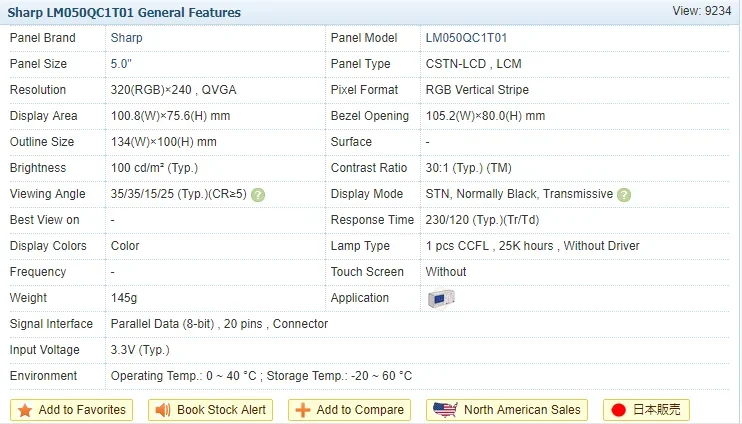Click the CSTN-LCD , LCM panel type value
The width and height of the screenshot is (742, 424).
click(473, 64)
